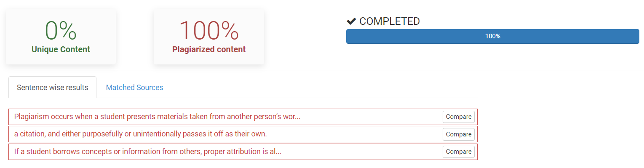Click the blue scan progress bar
This screenshot has height=168, width=644.
click(x=492, y=36)
